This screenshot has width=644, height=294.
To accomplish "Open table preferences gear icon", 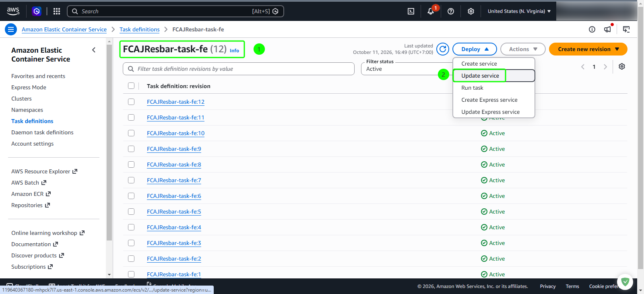I will 622,66.
